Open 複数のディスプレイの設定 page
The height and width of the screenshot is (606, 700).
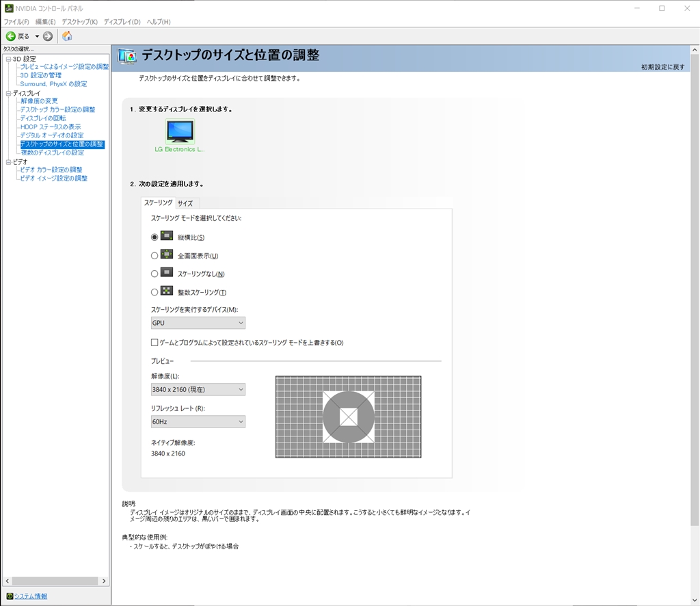52,153
